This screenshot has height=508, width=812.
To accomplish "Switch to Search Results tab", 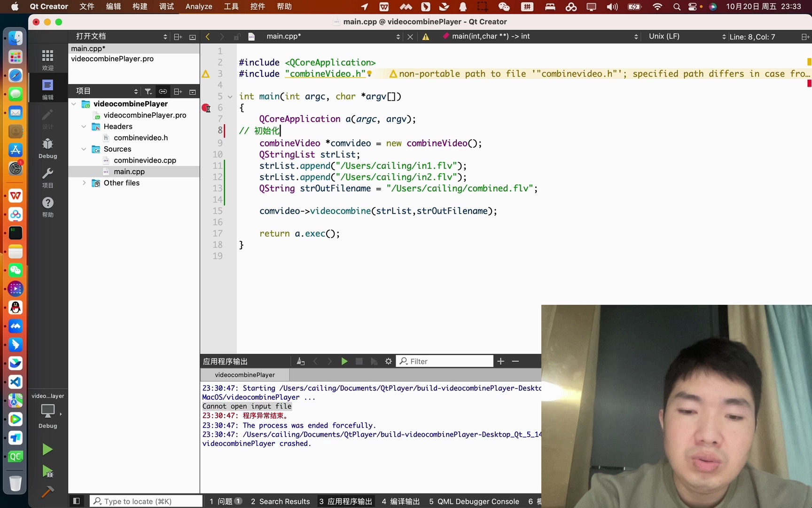I will pyautogui.click(x=281, y=501).
